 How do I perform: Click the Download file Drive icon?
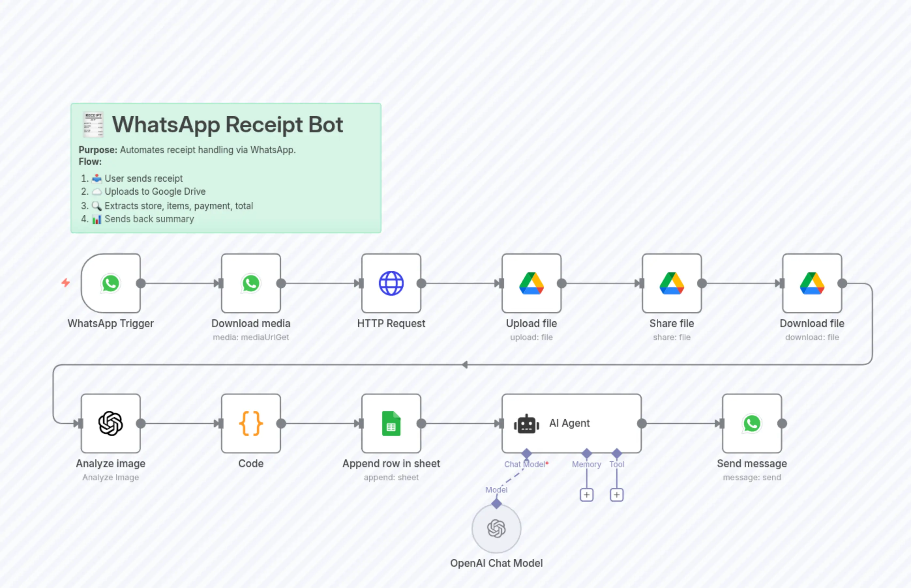tap(812, 283)
